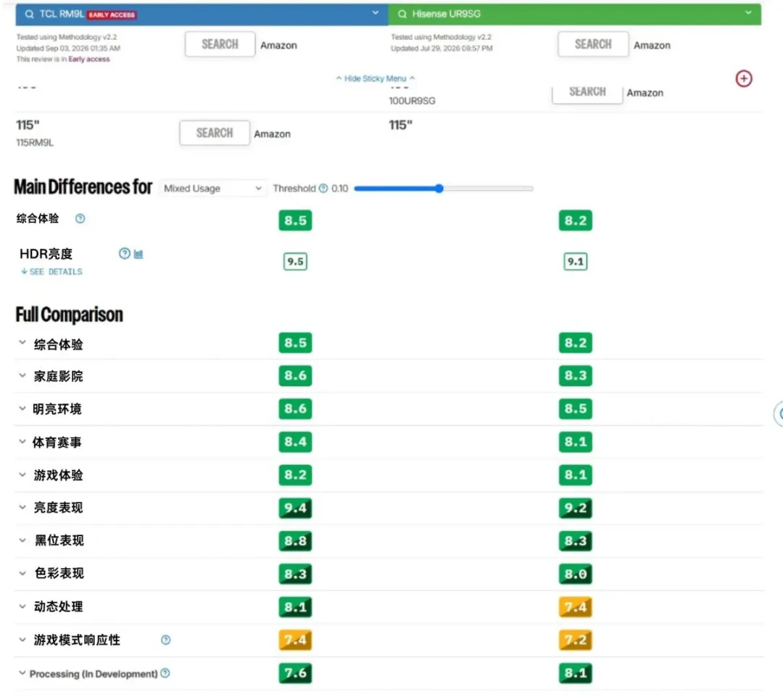Click the partial floating button at right edge
This screenshot has width=783, height=700.
[778, 413]
